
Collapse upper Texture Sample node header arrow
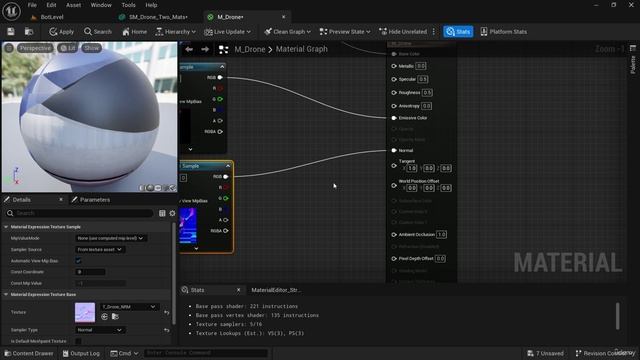[222, 67]
